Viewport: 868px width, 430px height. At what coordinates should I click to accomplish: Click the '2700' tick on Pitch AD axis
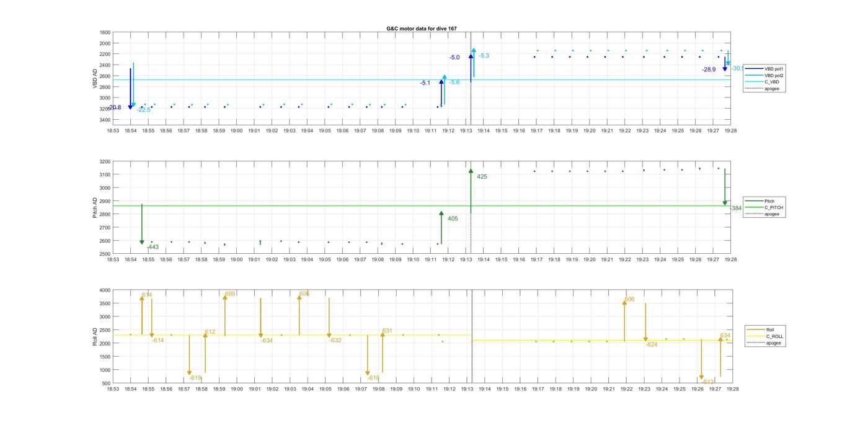(105, 228)
